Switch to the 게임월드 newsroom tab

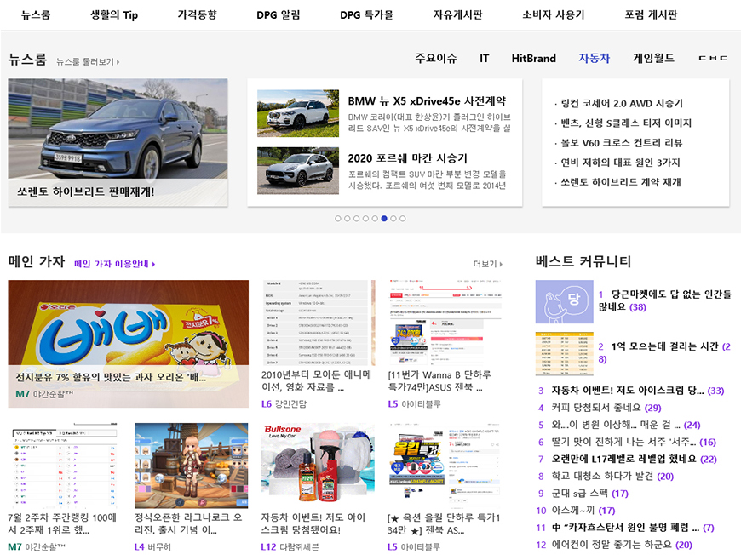tap(653, 58)
